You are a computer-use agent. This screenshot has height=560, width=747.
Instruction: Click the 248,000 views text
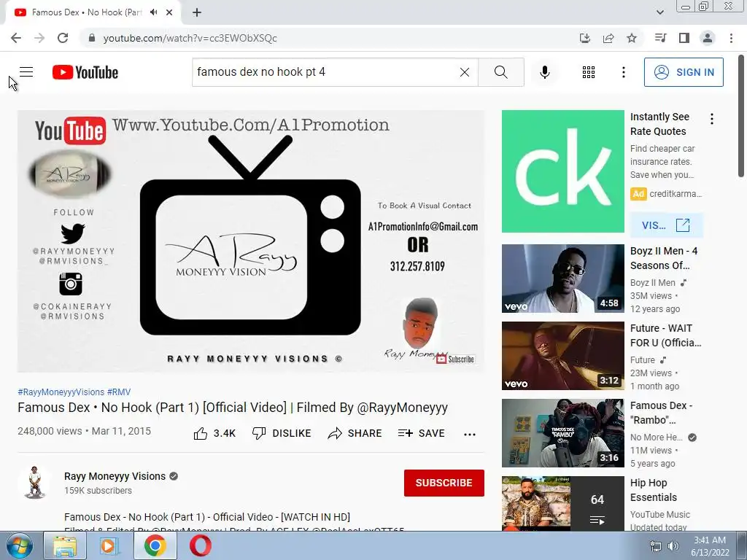pos(50,431)
